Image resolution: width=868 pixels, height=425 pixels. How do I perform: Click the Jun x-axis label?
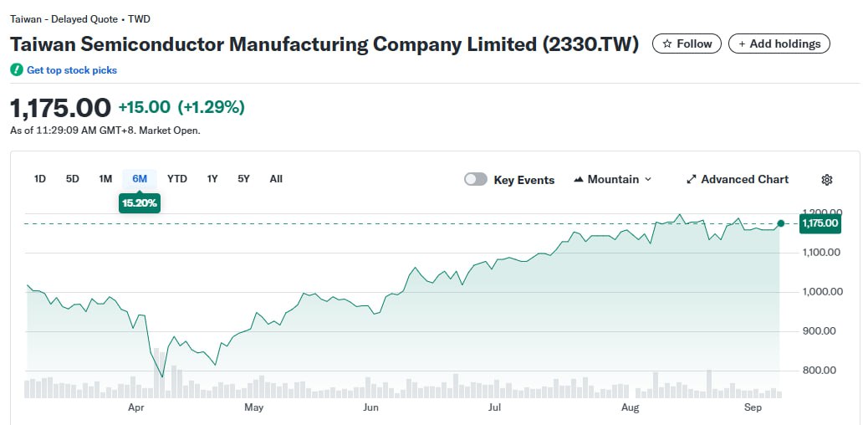click(x=370, y=407)
